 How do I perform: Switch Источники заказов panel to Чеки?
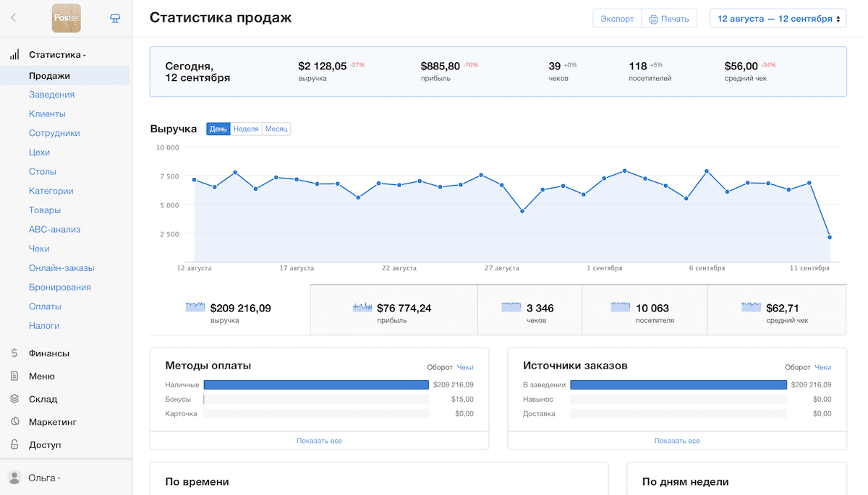[x=823, y=367]
